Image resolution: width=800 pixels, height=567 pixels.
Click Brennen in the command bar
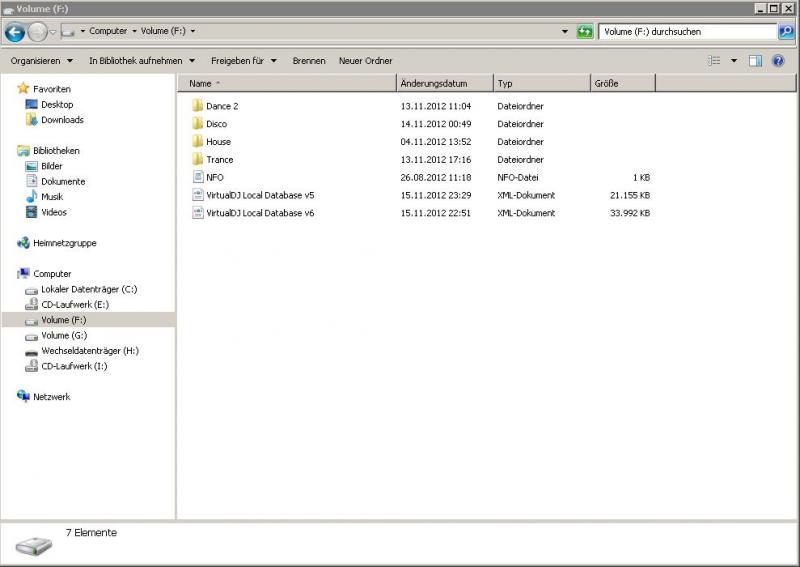click(309, 61)
